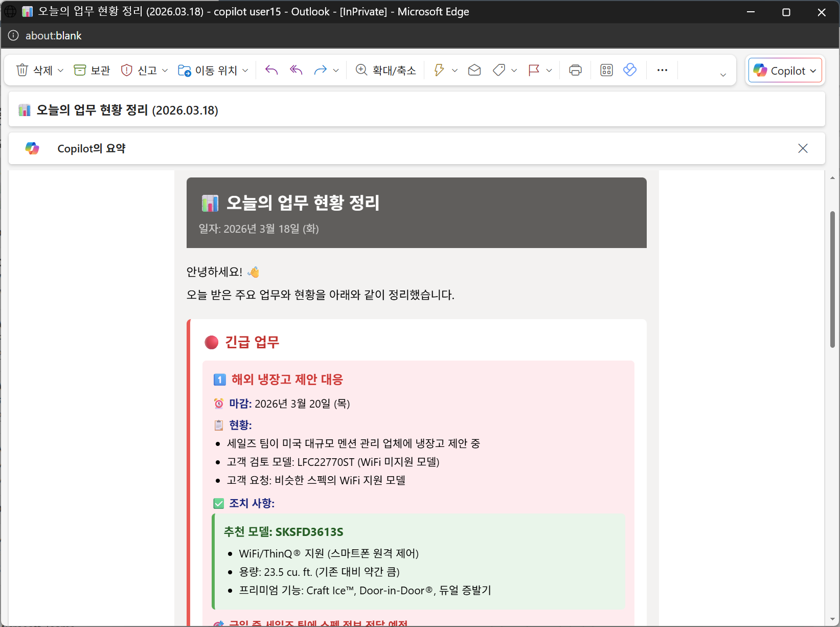The image size is (840, 627).
Task: Click the reply arrow icon
Action: [271, 70]
